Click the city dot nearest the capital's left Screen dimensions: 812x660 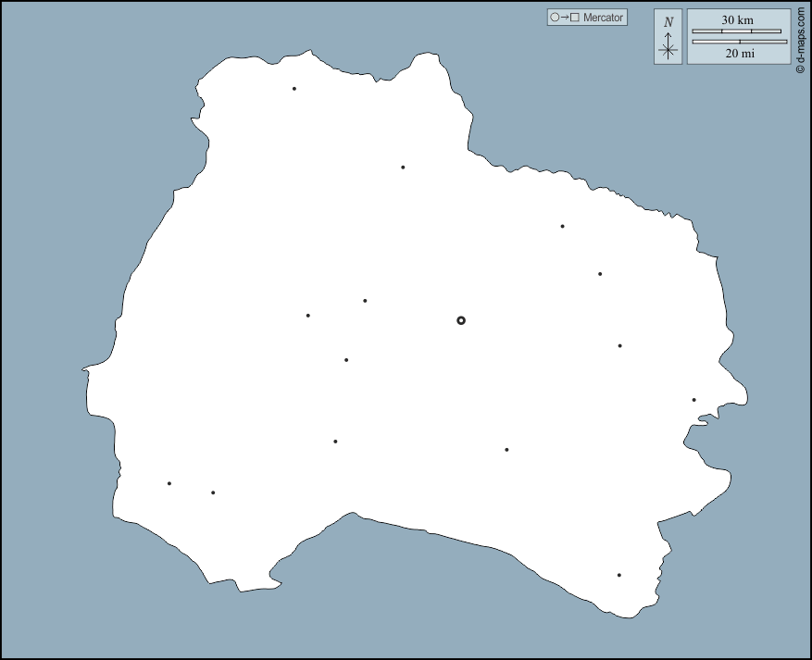coord(365,301)
